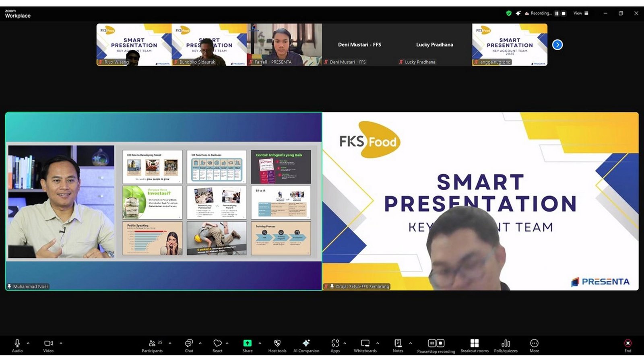
Task: Open the Chat panel
Action: point(189,345)
